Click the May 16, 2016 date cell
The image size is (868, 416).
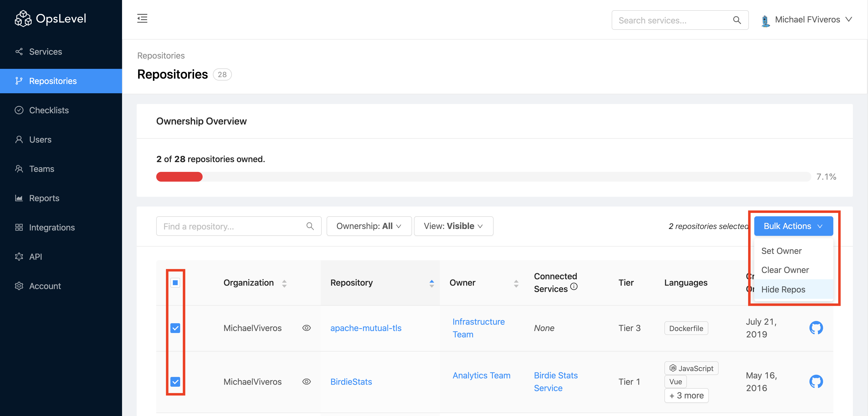point(761,382)
